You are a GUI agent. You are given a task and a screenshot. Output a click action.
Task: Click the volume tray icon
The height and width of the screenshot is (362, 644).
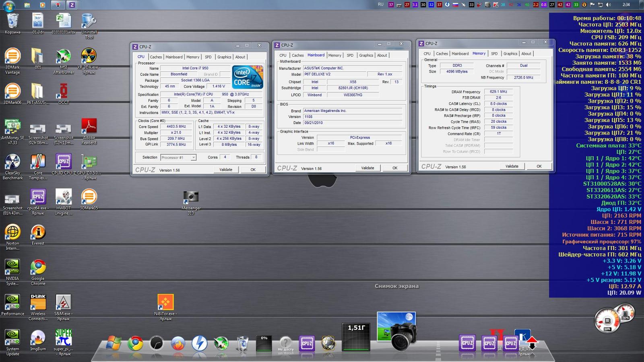[609, 5]
